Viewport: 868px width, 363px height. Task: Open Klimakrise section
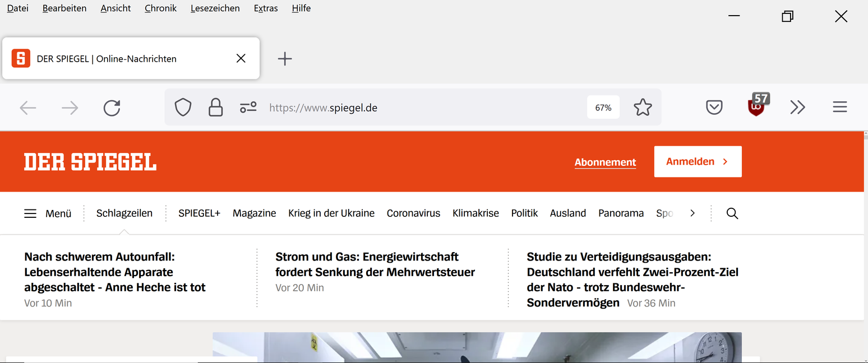click(x=475, y=213)
